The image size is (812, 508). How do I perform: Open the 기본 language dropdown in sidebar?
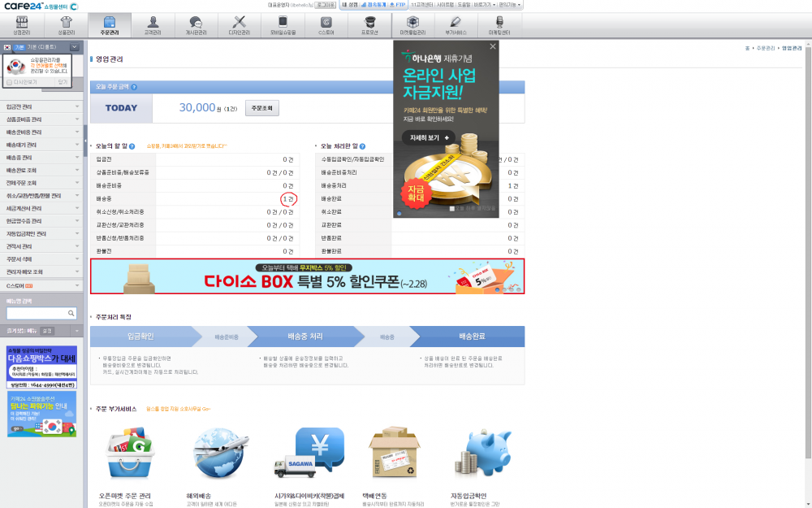pos(74,47)
